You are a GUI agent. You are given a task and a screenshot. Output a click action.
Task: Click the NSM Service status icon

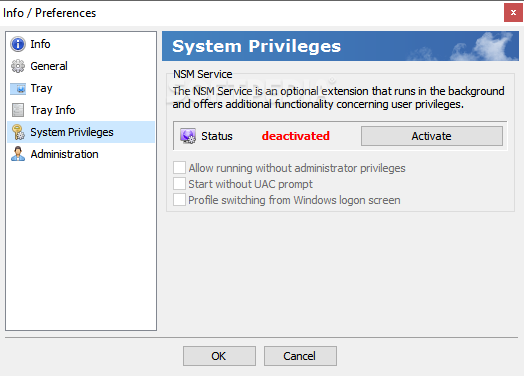[188, 136]
